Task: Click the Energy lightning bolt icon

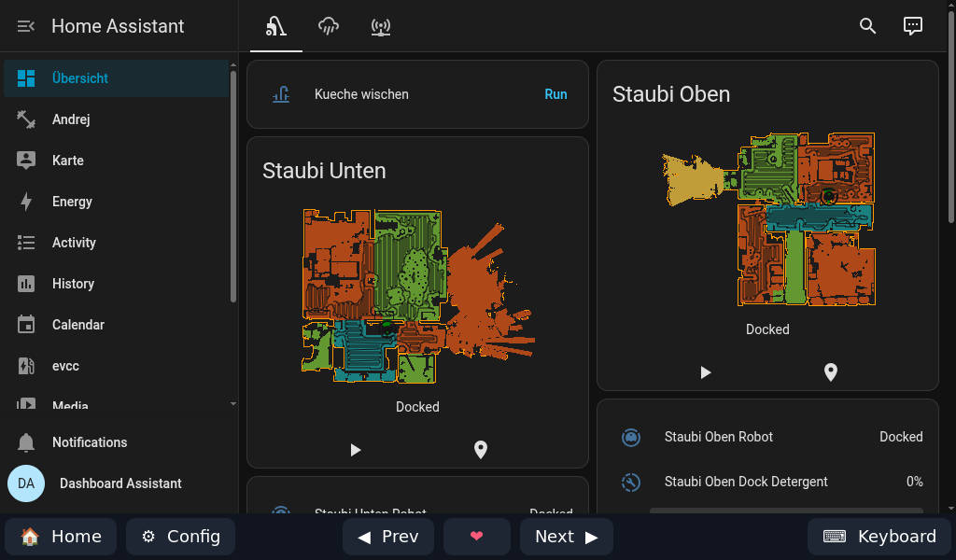Action: tap(25, 202)
